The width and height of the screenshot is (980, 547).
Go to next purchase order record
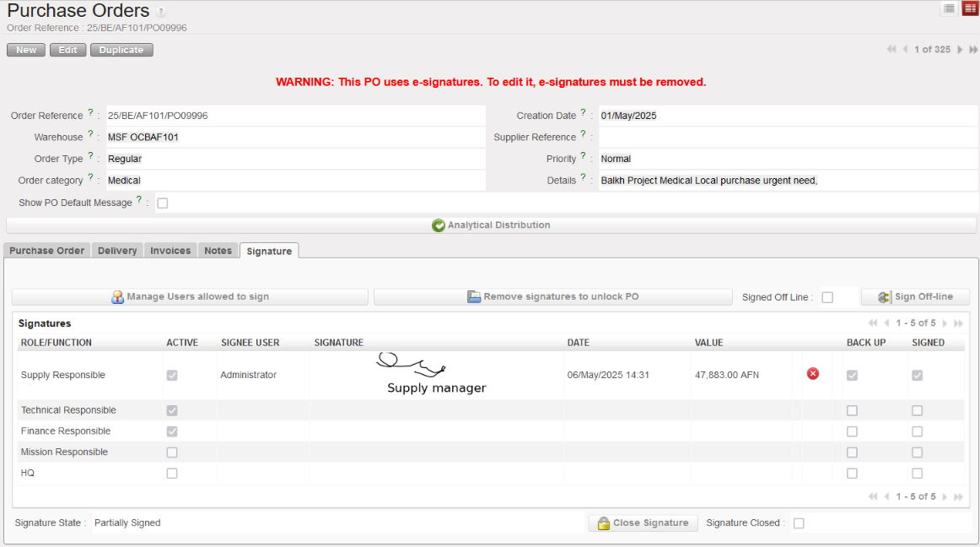[x=960, y=50]
